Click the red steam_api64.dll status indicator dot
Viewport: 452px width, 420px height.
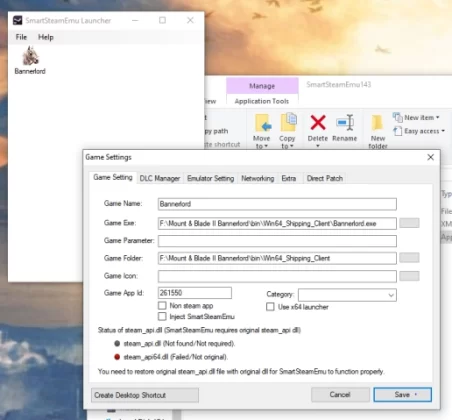pyautogui.click(x=117, y=357)
